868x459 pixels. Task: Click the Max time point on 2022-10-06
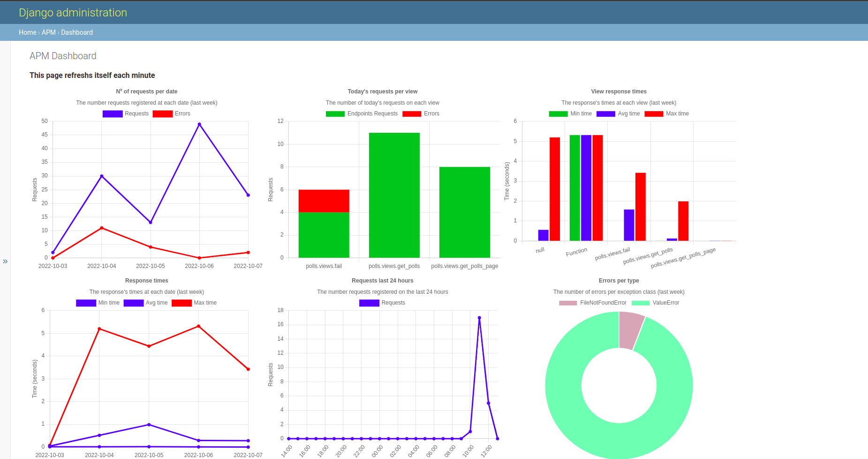point(199,326)
